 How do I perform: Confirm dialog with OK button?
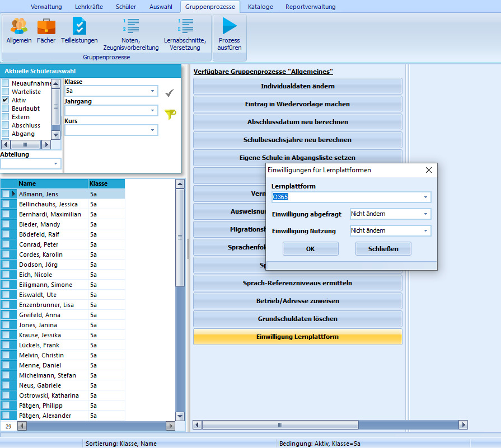click(x=310, y=249)
